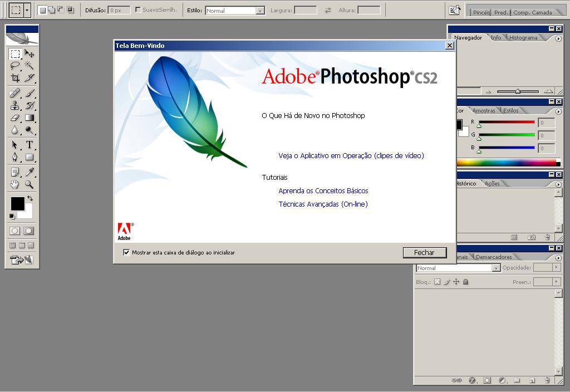The height and width of the screenshot is (392, 570).
Task: Select the Path Selection arrow tool
Action: coord(15,145)
